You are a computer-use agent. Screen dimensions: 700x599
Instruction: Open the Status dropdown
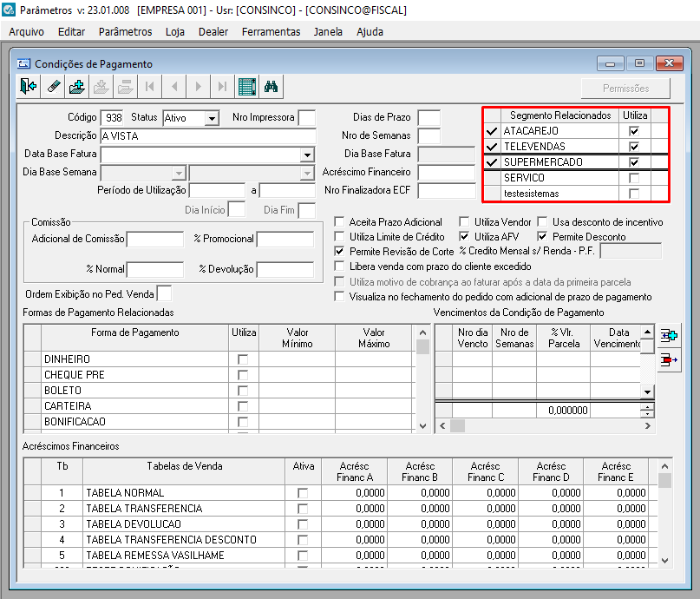pyautogui.click(x=212, y=118)
